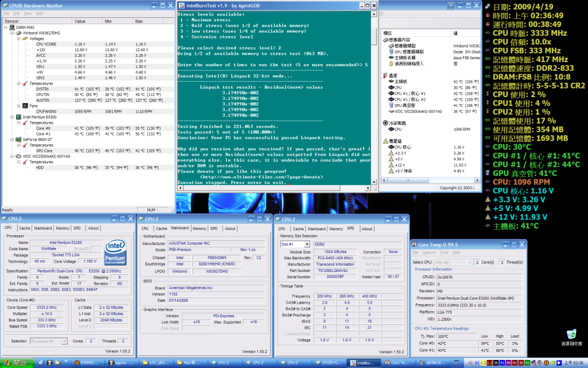
Task: Click the 感應器內容 icon in EVEREST panel
Action: click(385, 40)
